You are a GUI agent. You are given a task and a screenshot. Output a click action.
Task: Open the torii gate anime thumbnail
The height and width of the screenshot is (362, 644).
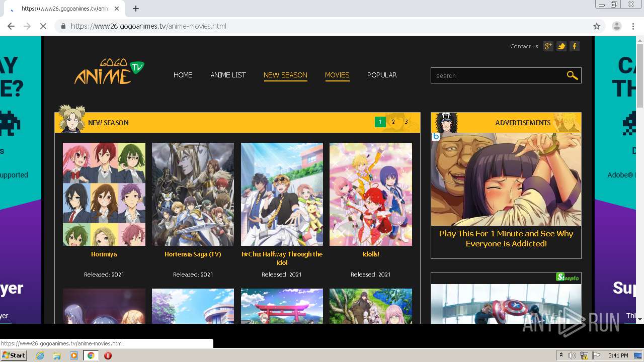(282, 306)
